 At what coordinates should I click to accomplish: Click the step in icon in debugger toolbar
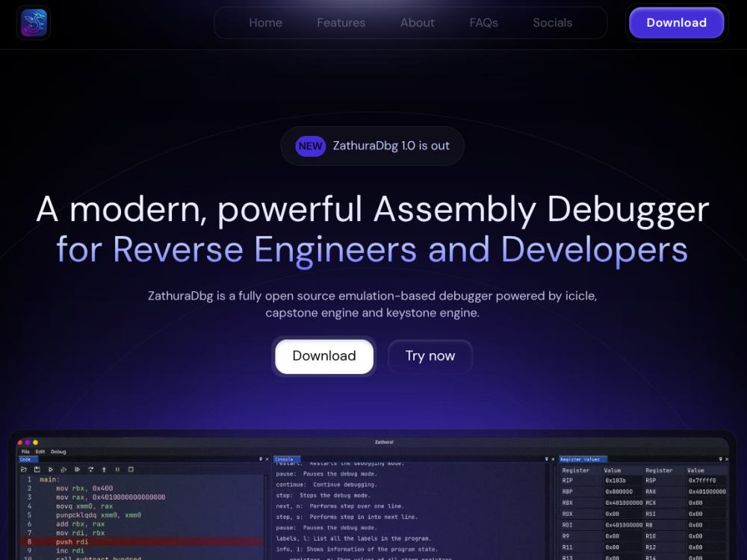tap(104, 470)
